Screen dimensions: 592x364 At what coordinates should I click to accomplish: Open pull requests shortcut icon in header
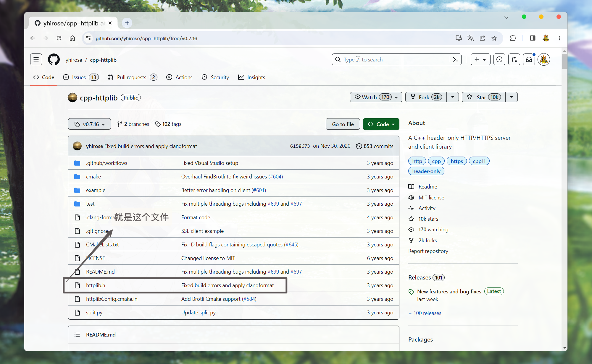[514, 60]
